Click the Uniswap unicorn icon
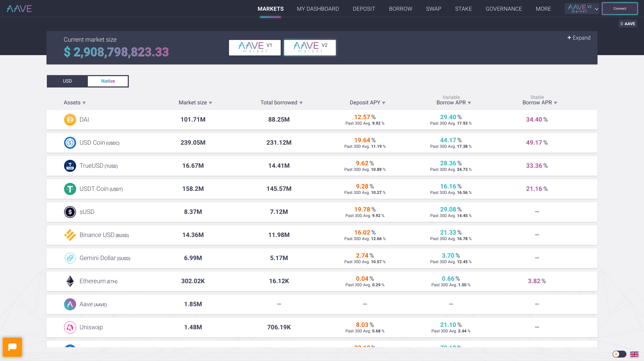 [70, 327]
